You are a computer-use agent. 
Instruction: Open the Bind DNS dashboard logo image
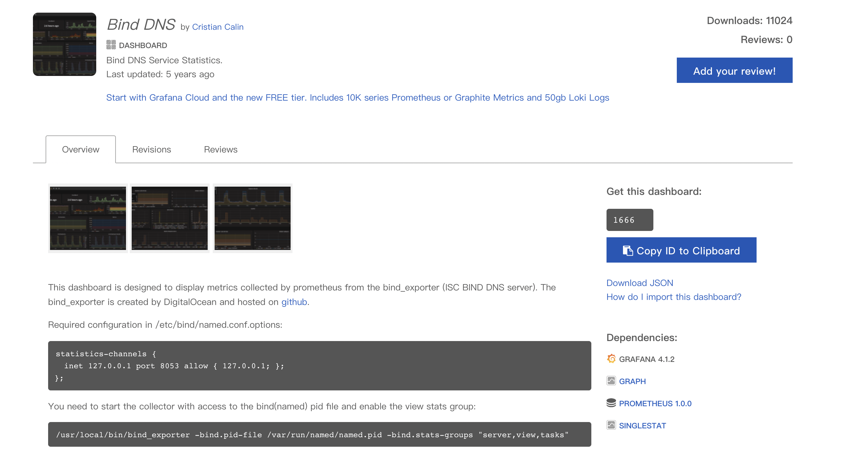click(64, 44)
